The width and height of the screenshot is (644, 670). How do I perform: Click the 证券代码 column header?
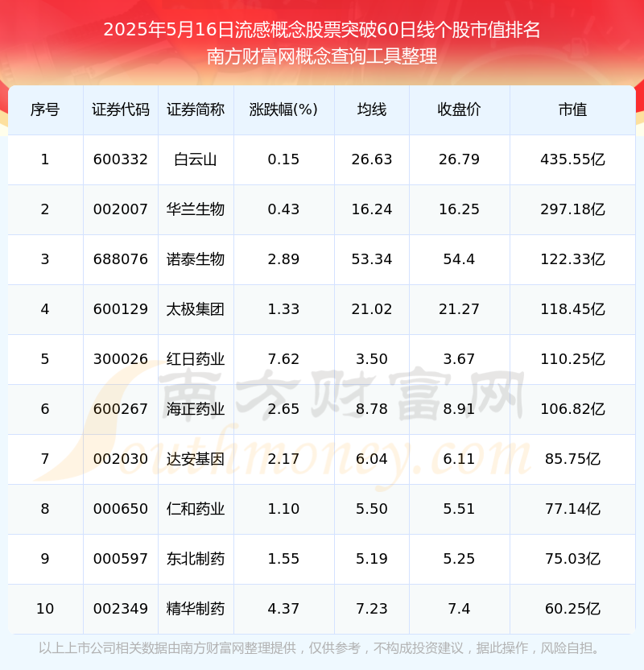coord(121,110)
